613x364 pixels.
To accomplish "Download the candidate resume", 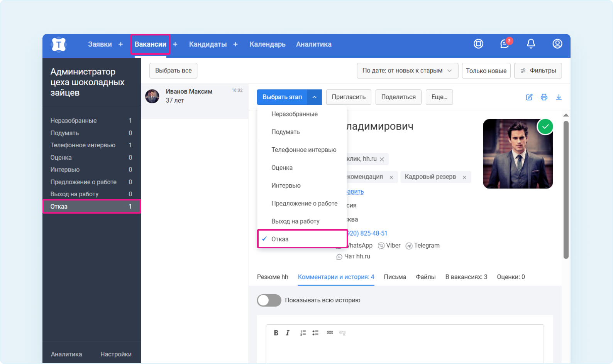I will (x=559, y=97).
